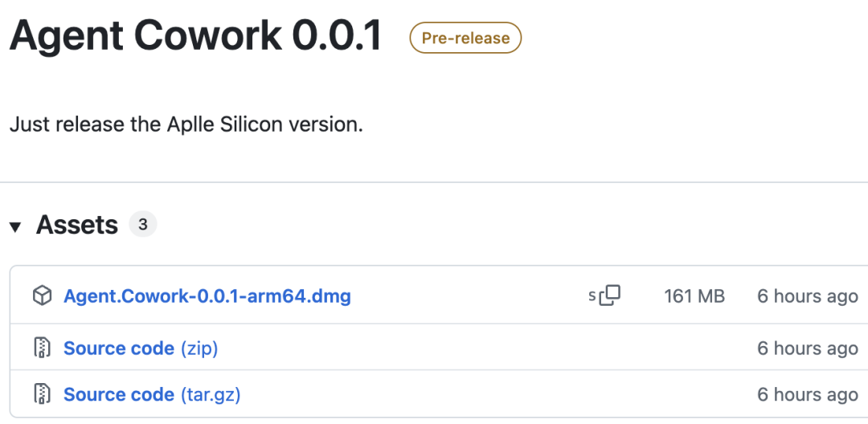Click the archive icon for Source code (tar.gz)
Screen dimensions: 868x424
point(42,394)
